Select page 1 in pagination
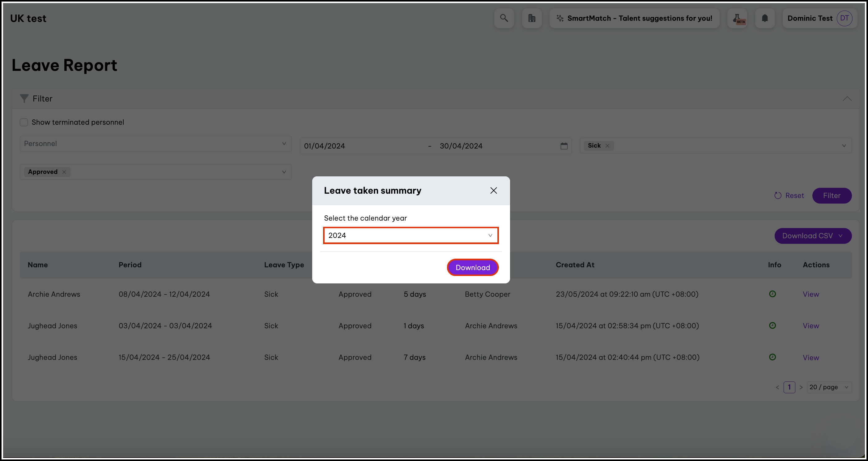Image resolution: width=868 pixels, height=461 pixels. pyautogui.click(x=789, y=387)
